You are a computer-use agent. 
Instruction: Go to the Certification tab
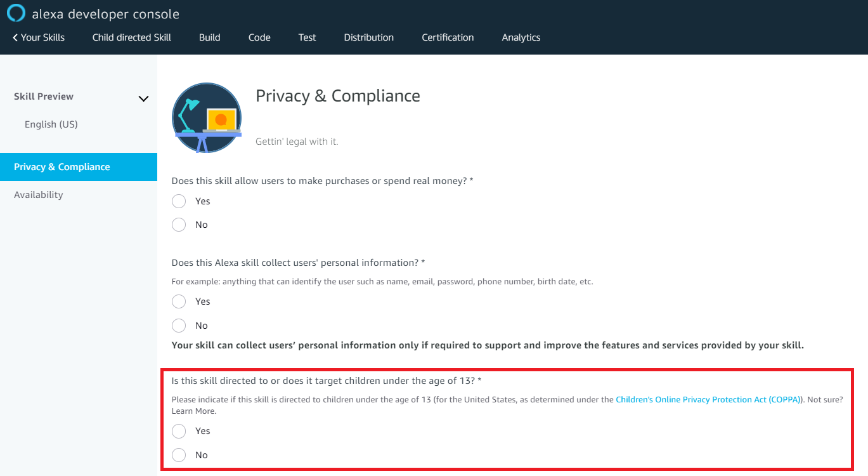[447, 37]
